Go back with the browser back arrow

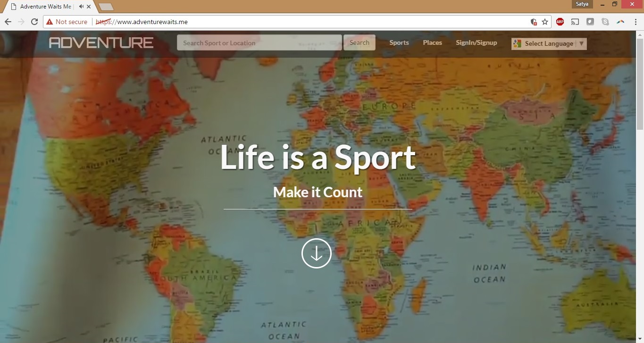[8, 22]
